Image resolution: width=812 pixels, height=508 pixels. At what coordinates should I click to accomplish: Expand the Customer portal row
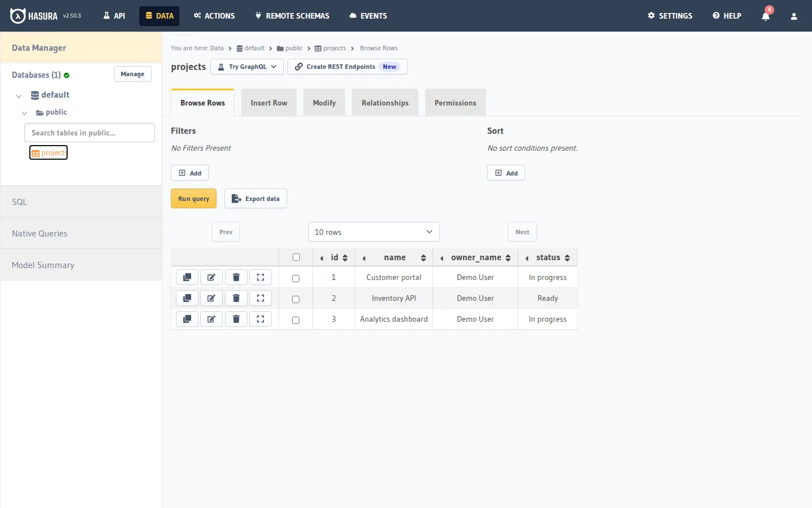pos(261,277)
